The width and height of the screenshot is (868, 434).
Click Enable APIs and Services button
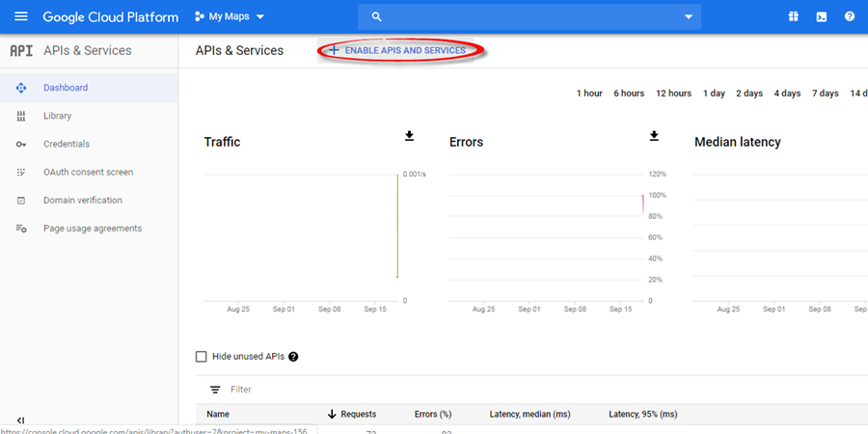click(x=397, y=50)
